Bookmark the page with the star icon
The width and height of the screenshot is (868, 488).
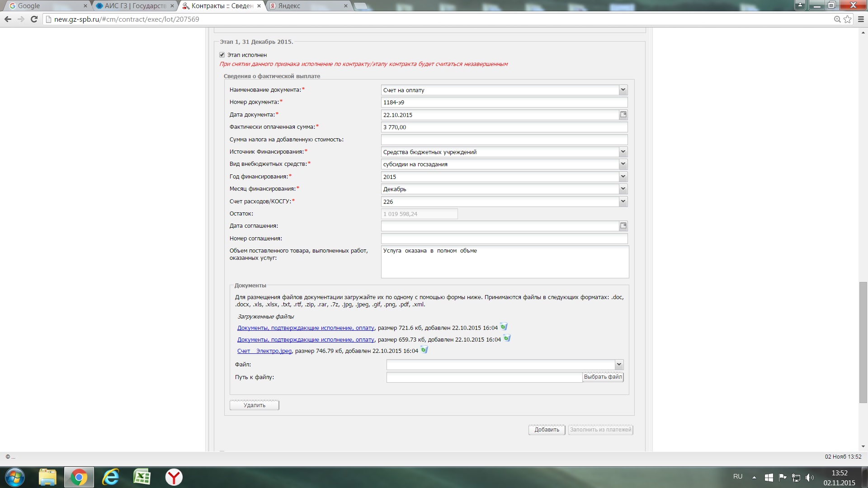[848, 19]
